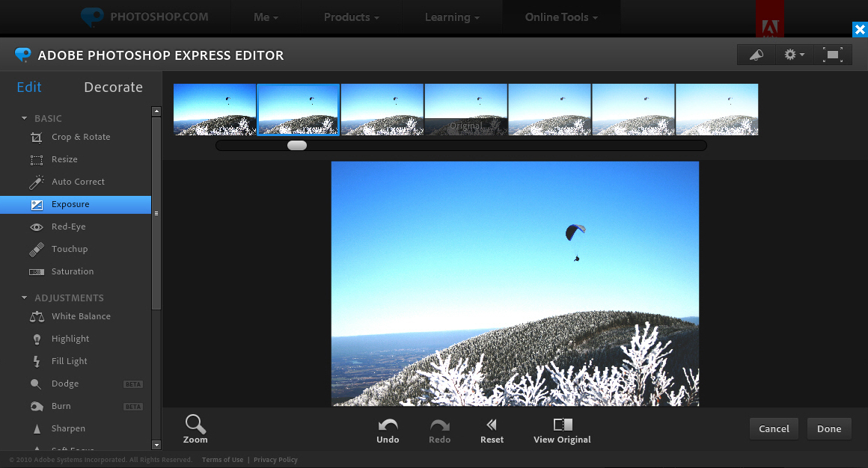868x468 pixels.
Task: Reset all changes with Reset icon
Action: (x=492, y=425)
